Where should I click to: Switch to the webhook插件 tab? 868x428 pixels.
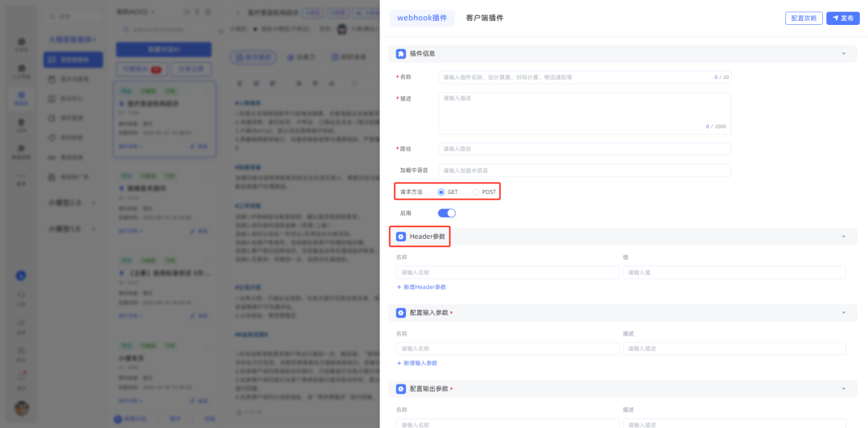coord(422,18)
